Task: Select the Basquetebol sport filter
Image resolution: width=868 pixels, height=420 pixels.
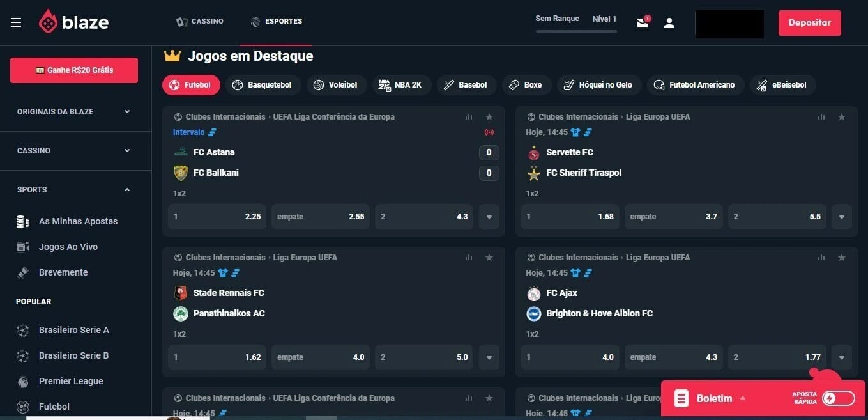Action: pyautogui.click(x=262, y=85)
